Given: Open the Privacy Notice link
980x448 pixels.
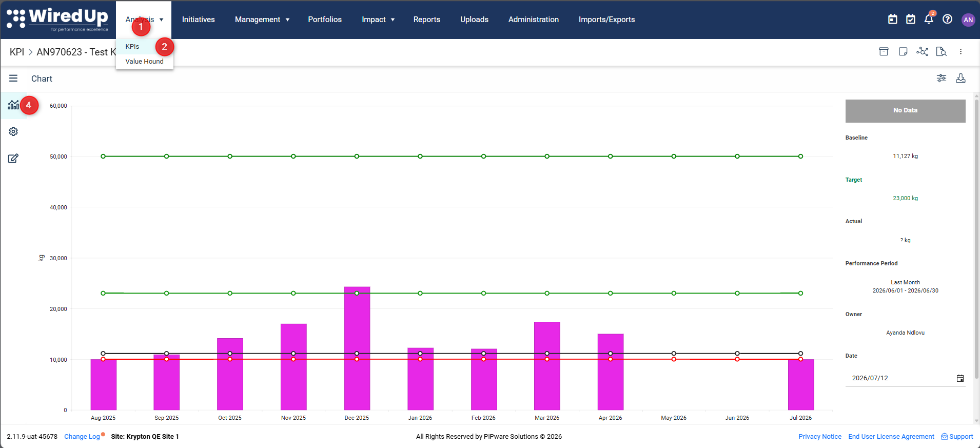Looking at the screenshot, I should [x=820, y=436].
